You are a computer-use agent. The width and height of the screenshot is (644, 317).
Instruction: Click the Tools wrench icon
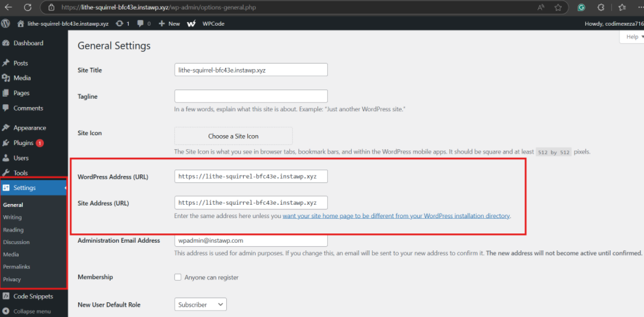tap(6, 173)
